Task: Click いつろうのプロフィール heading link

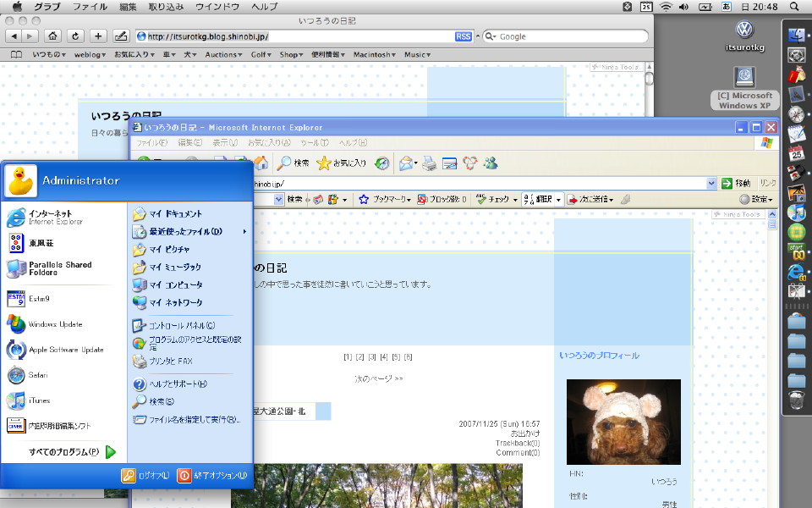Action: 599,356
